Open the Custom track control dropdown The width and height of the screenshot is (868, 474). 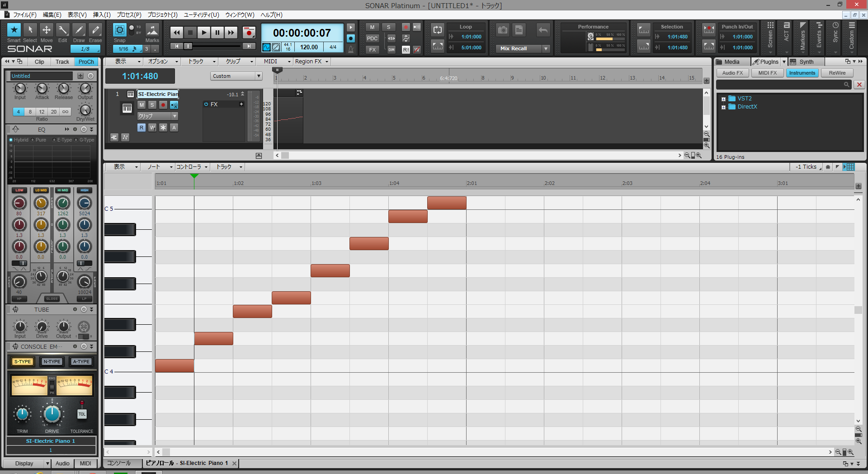[x=236, y=76]
